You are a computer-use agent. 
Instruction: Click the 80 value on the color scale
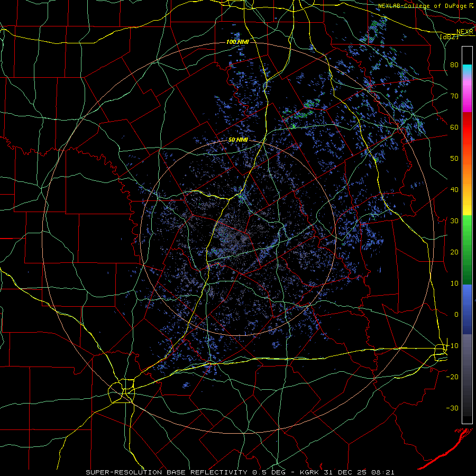point(454,65)
